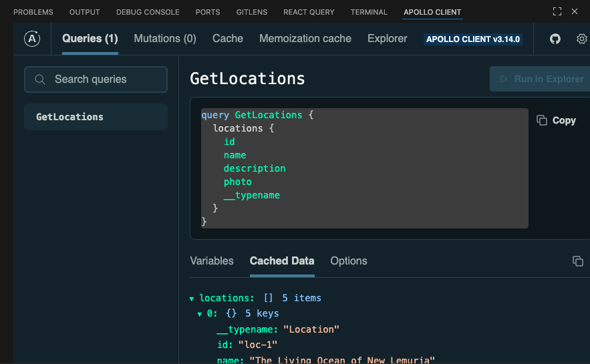Image resolution: width=590 pixels, height=364 pixels.
Task: Run the query in Explorer
Action: point(539,79)
